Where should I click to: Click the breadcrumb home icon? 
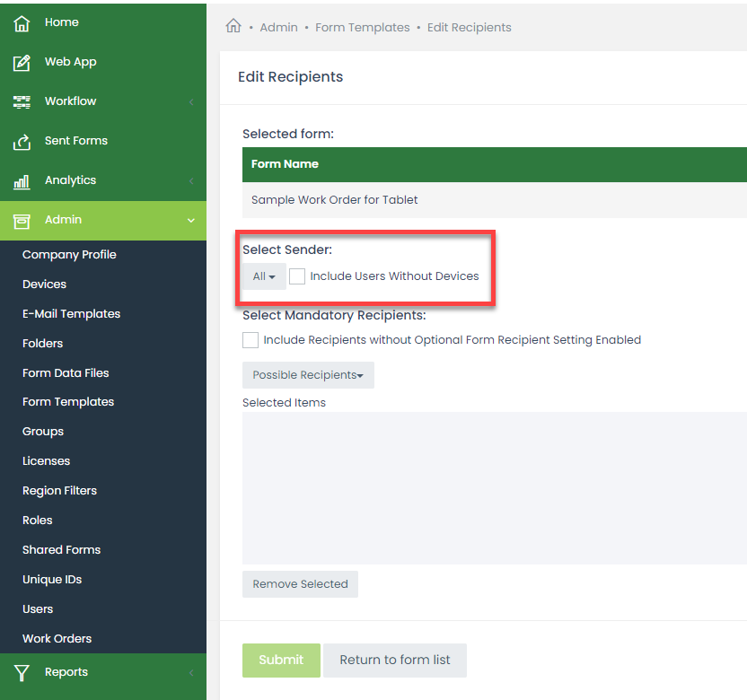coord(233,26)
